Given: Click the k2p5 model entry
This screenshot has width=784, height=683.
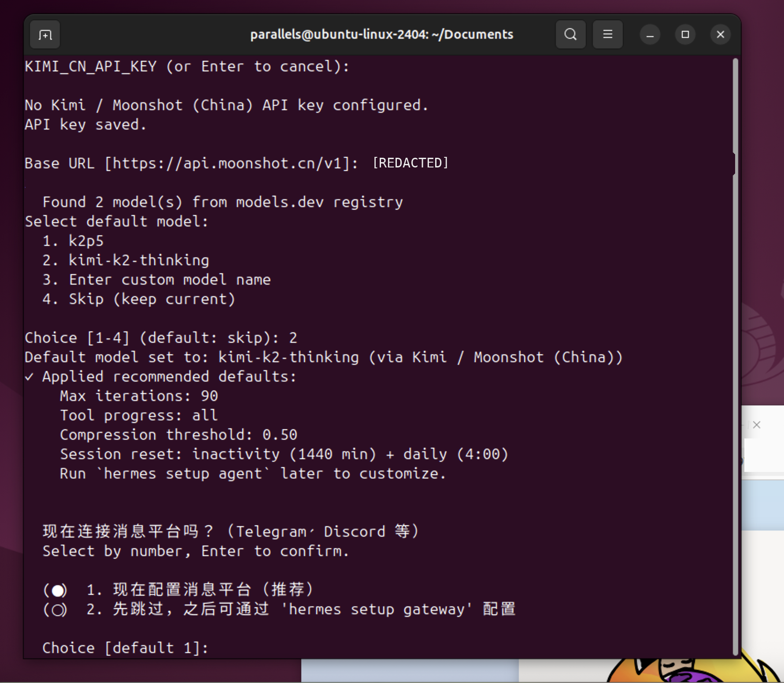Looking at the screenshot, I should [x=86, y=241].
